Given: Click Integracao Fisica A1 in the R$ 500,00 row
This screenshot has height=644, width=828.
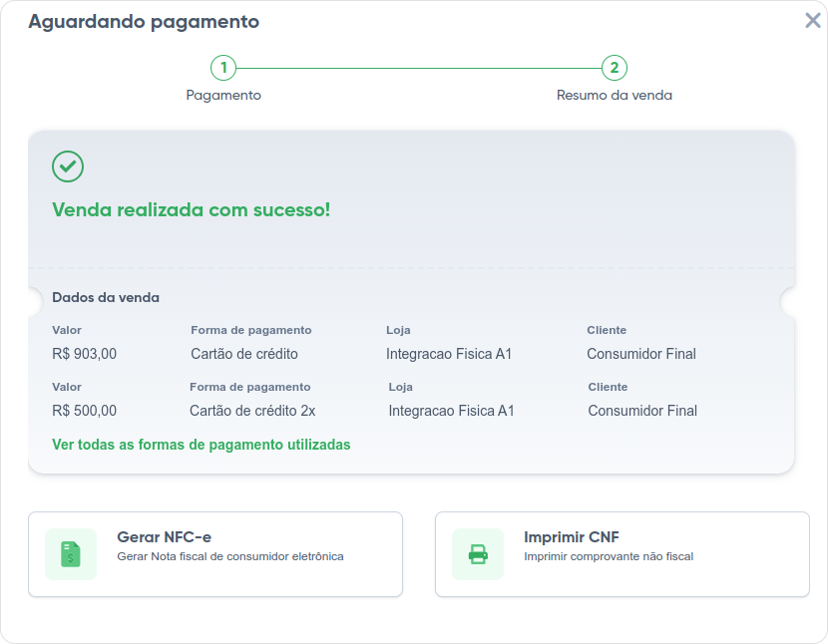Looking at the screenshot, I should tap(452, 411).
